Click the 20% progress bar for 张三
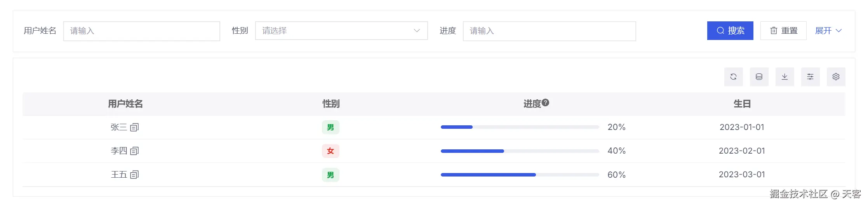 (x=520, y=127)
